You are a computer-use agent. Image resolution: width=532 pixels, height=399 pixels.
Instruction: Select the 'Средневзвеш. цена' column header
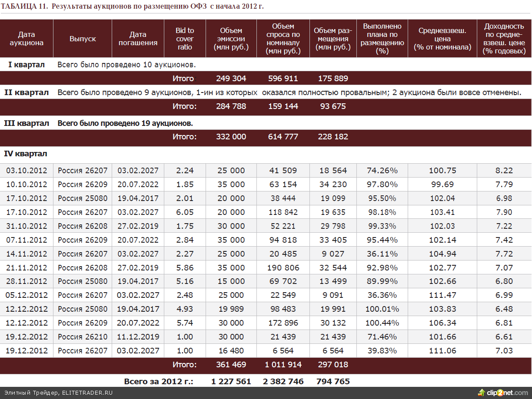click(442, 39)
